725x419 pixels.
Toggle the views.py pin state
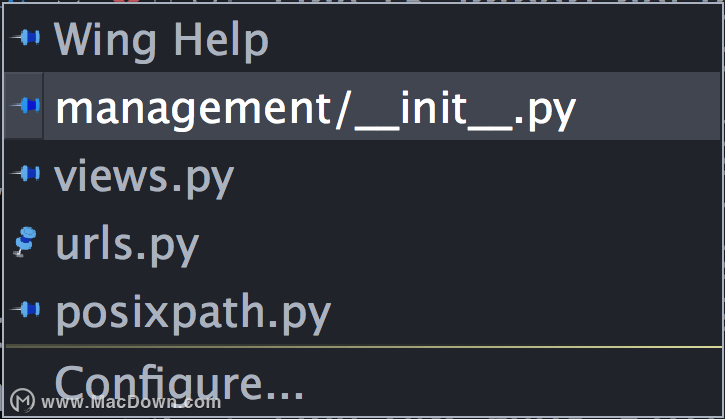pyautogui.click(x=25, y=173)
